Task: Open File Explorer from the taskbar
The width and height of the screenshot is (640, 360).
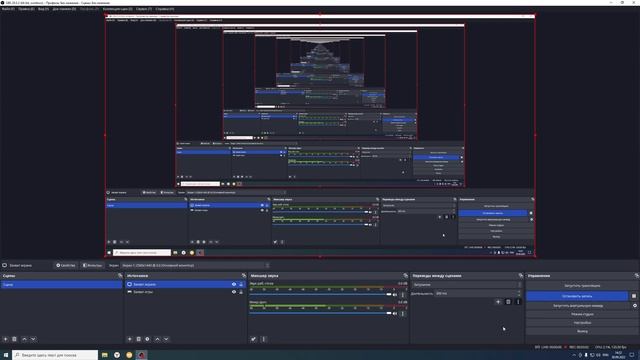Action: 105,355
